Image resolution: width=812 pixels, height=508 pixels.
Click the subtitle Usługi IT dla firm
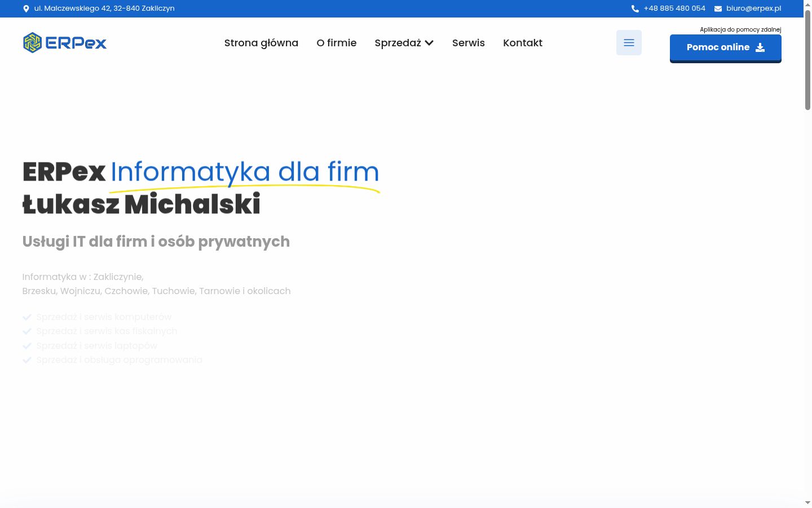click(156, 242)
